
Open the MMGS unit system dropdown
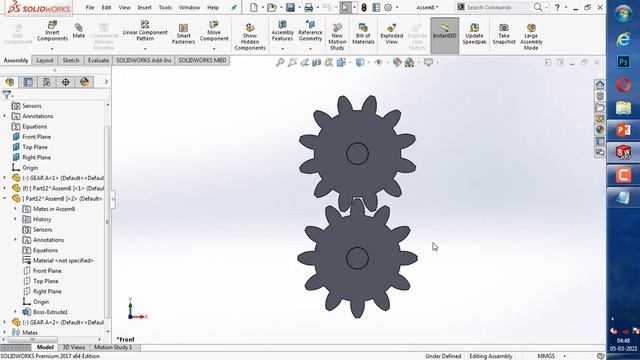(565, 356)
